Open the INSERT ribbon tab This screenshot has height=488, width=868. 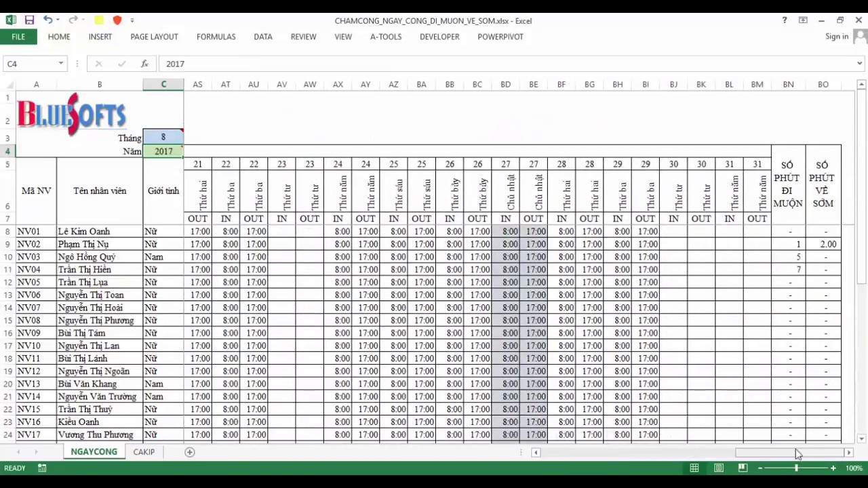click(x=100, y=37)
